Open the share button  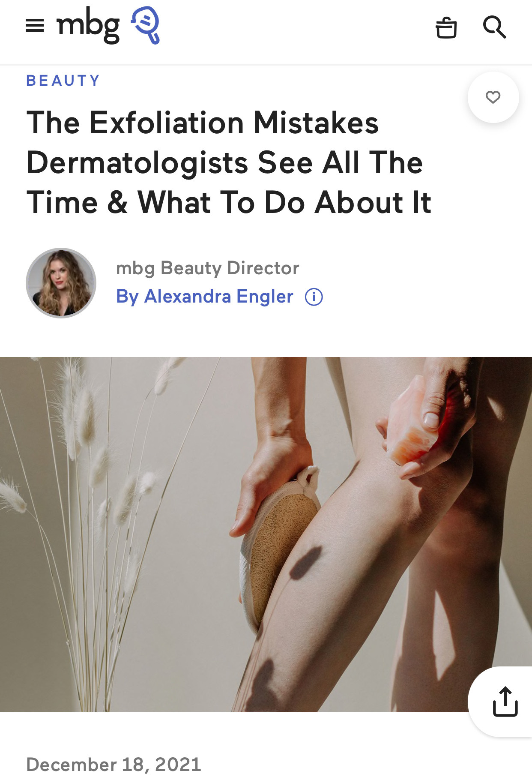505,702
